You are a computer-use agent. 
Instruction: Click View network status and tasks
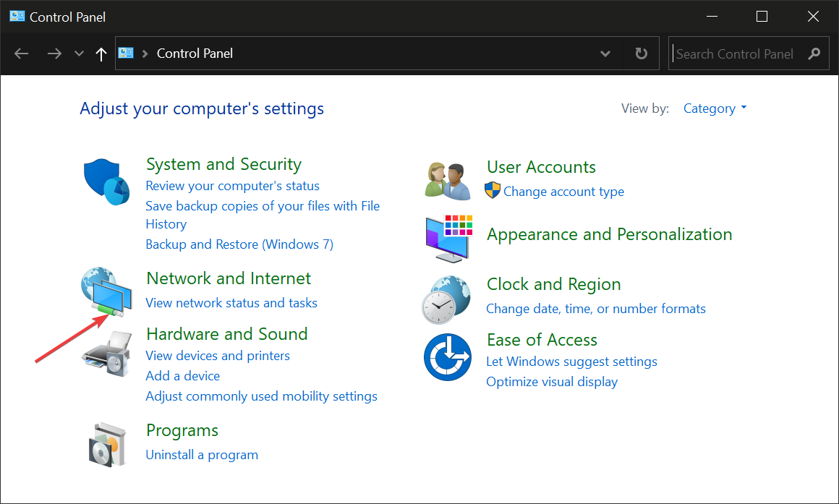[x=231, y=303]
